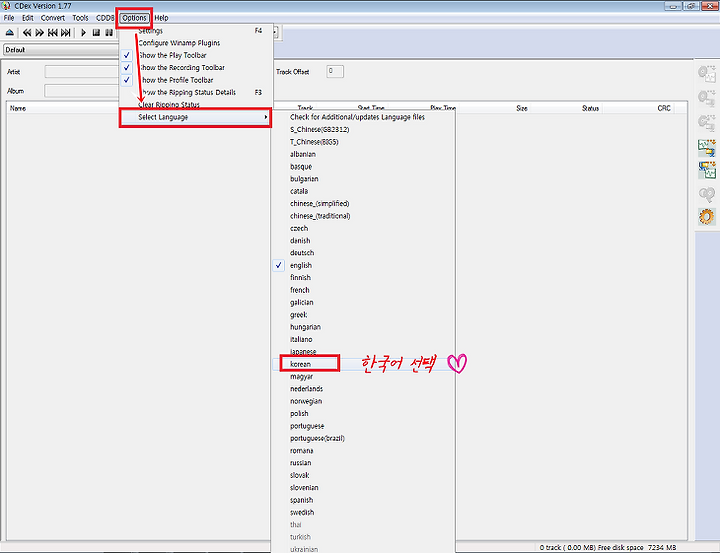
Task: Click the greyed-out thai language entry
Action: coord(363,525)
